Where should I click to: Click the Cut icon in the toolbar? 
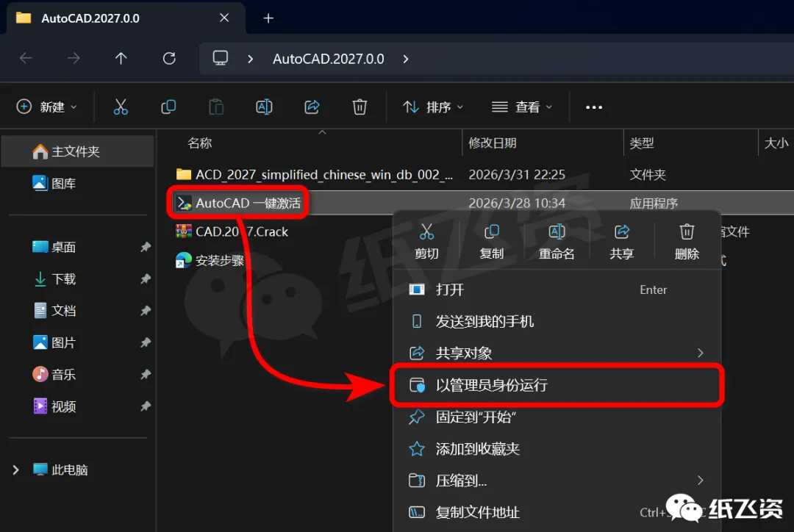coord(121,107)
